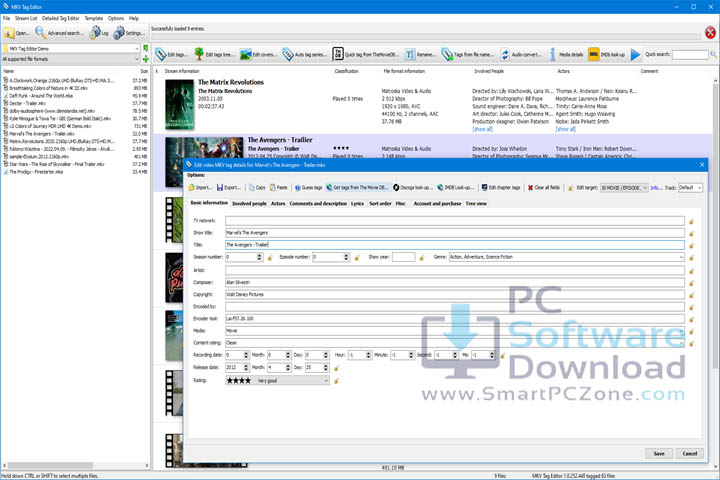Open the Detailed Tag Editor menu
The width and height of the screenshot is (720, 480).
coord(61,18)
